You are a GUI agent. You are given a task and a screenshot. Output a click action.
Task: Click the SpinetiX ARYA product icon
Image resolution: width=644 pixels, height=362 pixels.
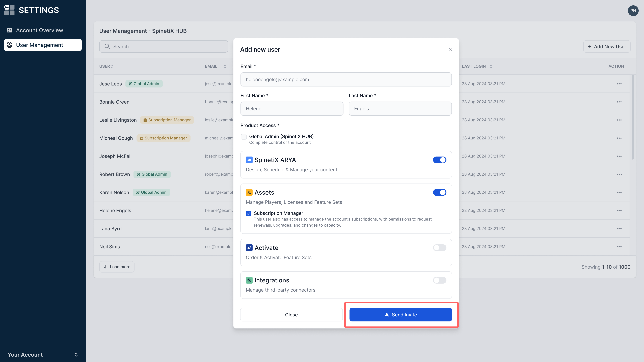249,160
